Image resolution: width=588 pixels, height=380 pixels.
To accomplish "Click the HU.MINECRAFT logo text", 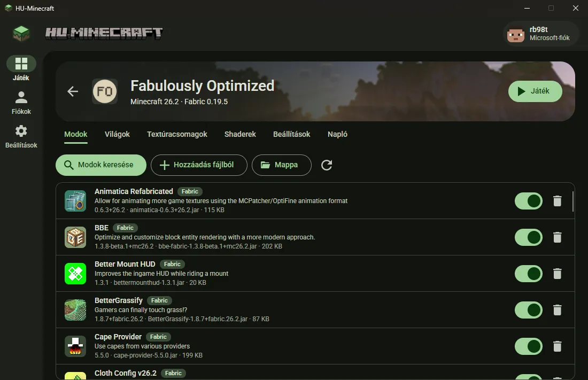I will click(x=104, y=33).
